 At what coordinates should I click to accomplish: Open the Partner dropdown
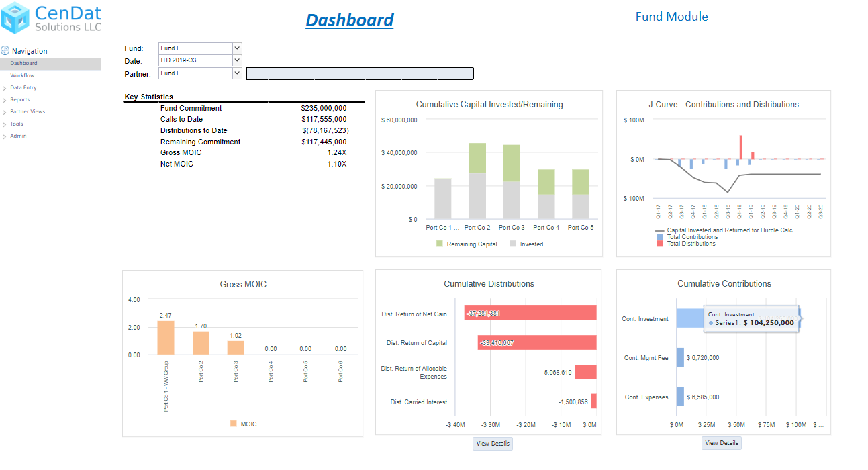(x=236, y=73)
